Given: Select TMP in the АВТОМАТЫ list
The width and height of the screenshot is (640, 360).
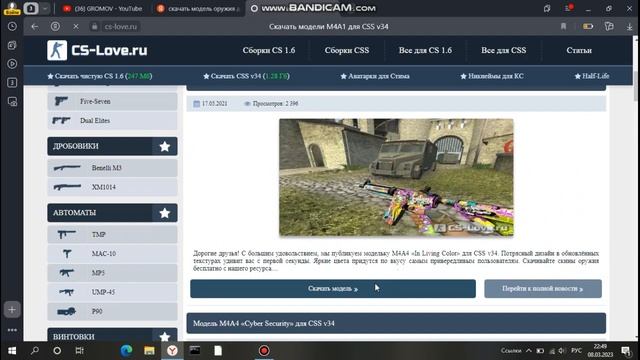Looking at the screenshot, I should [112, 234].
